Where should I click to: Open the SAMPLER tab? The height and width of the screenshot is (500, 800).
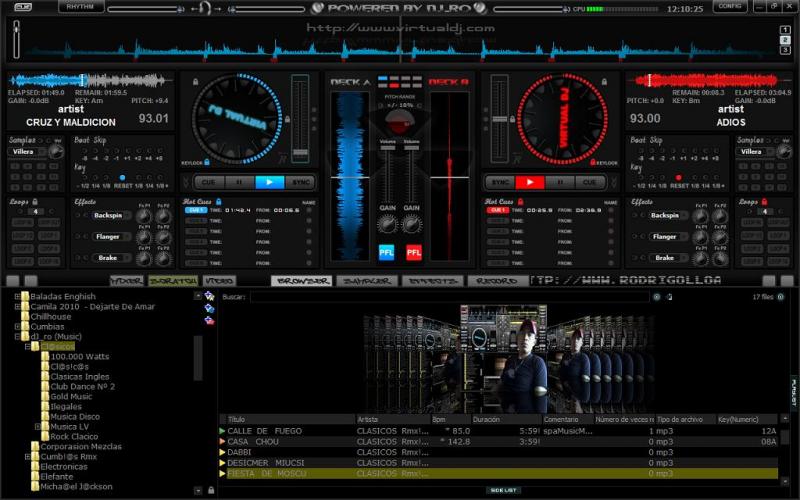click(x=367, y=281)
